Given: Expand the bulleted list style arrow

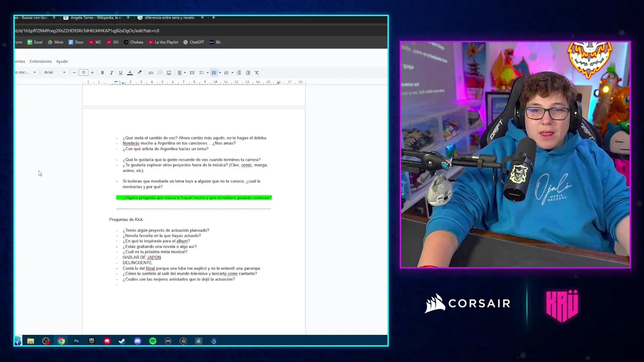Looking at the screenshot, I should (220, 72).
